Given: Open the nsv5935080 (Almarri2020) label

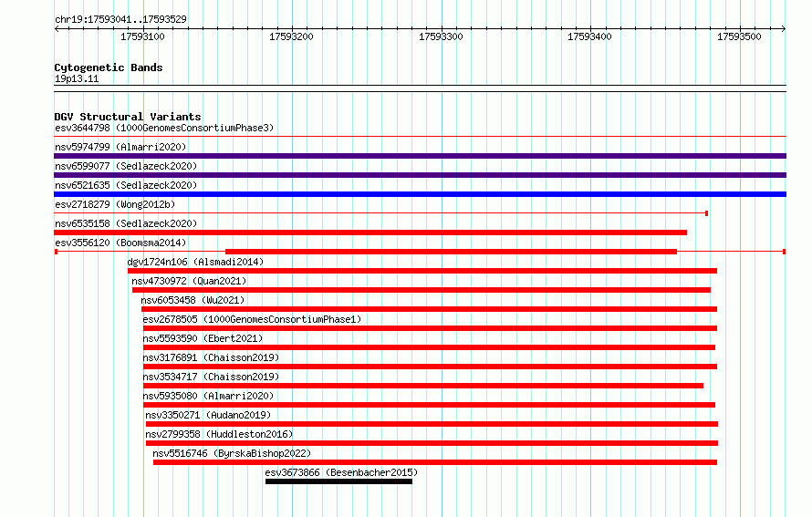Looking at the screenshot, I should (x=208, y=396).
